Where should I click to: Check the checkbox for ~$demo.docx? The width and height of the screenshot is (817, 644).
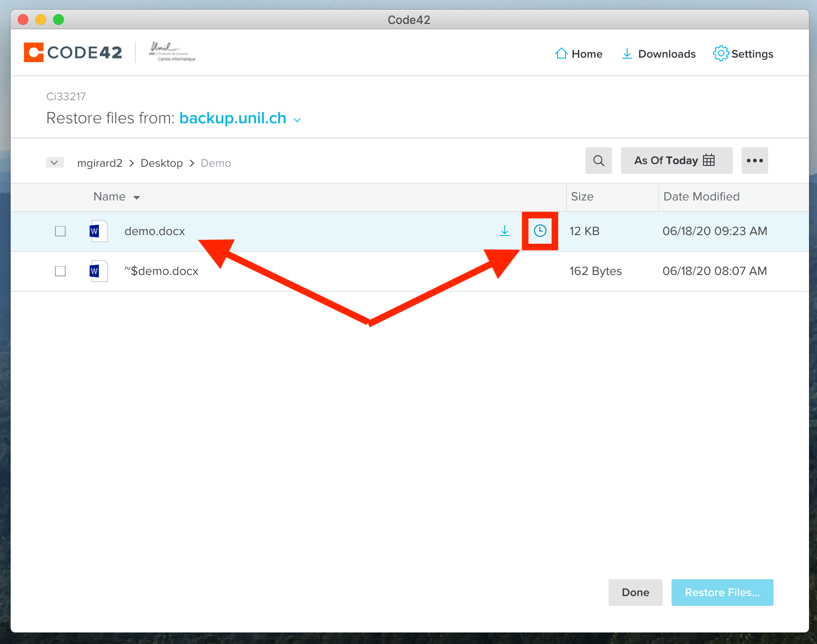tap(60, 271)
